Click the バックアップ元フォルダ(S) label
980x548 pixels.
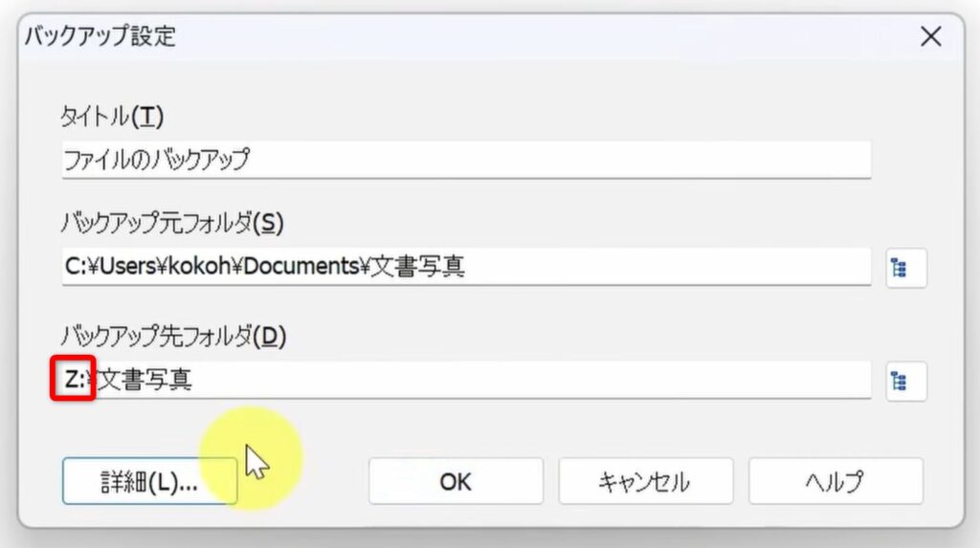[172, 223]
